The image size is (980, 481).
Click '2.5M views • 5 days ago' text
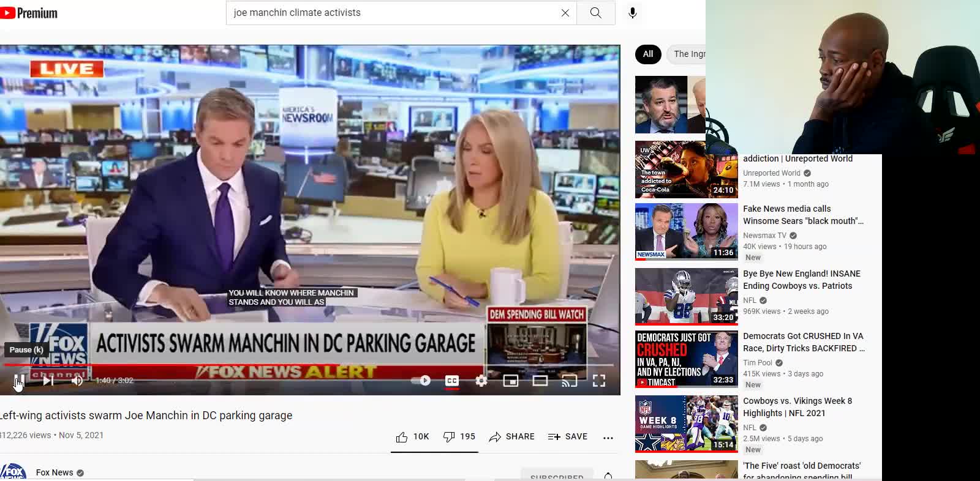pos(783,439)
